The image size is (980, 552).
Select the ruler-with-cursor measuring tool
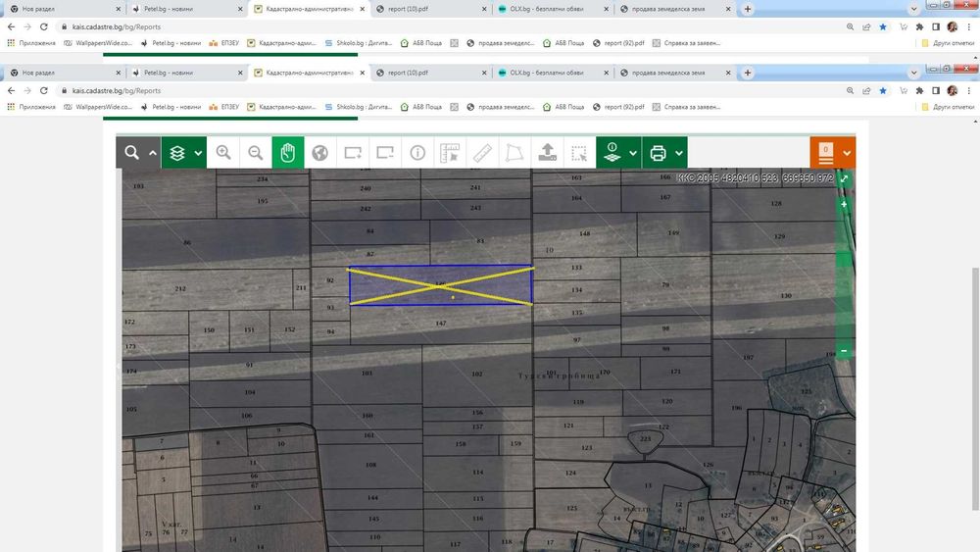(450, 153)
